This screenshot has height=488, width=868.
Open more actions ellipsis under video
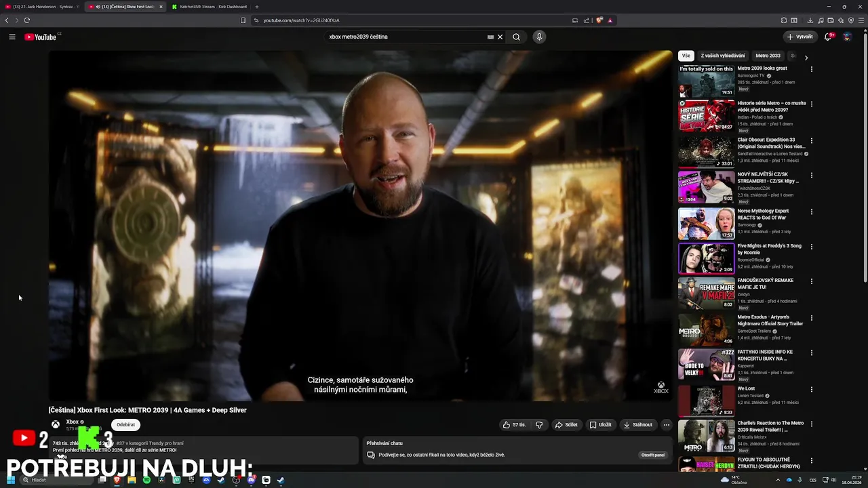pyautogui.click(x=666, y=425)
